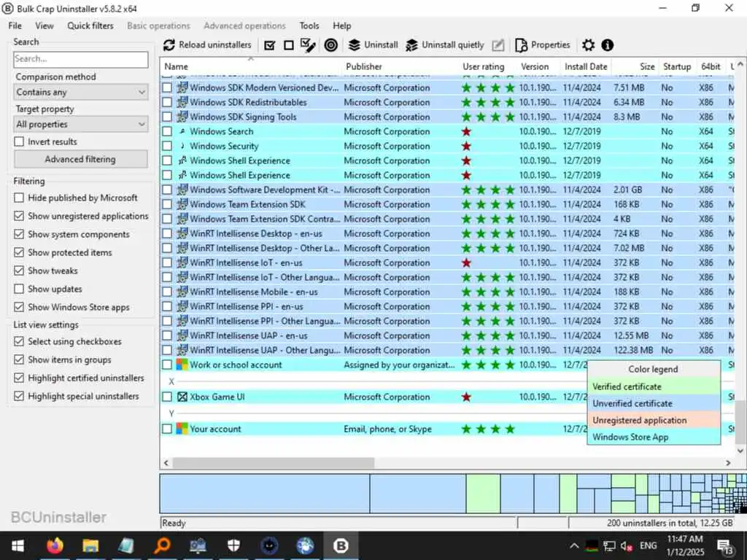The image size is (747, 560).
Task: Click the Windows Search row icon
Action: (182, 131)
